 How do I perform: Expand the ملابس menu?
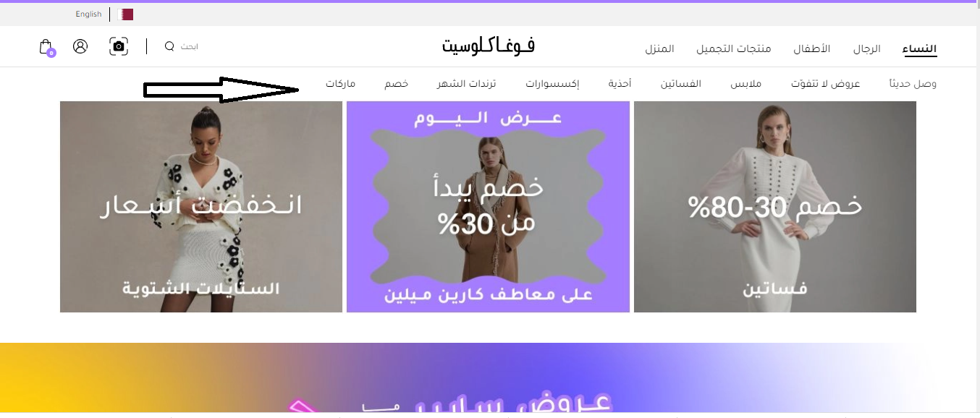pyautogui.click(x=745, y=84)
